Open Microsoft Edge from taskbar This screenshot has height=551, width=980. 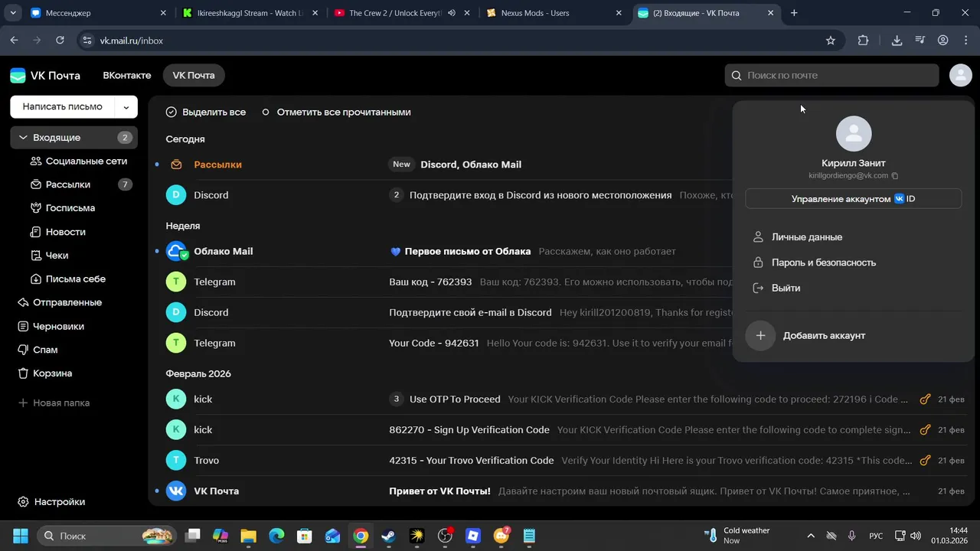(276, 536)
